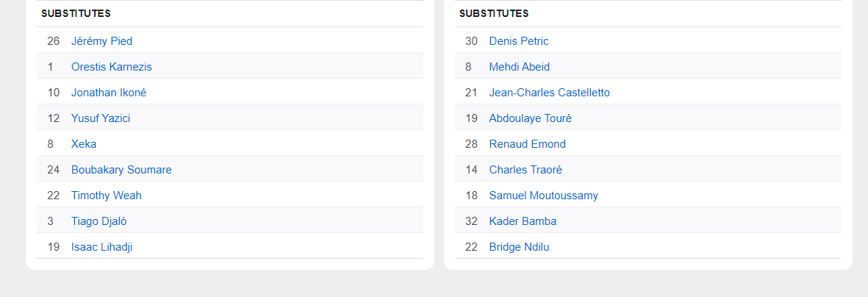View Renaud Emond's player page
Screen dimensions: 868x297
pyautogui.click(x=527, y=144)
